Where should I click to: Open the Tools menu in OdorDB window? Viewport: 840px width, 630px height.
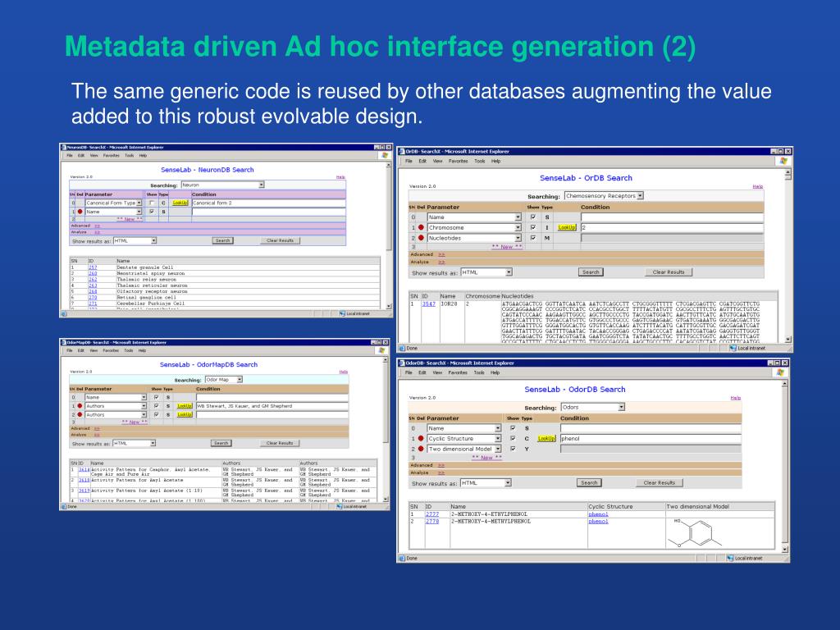click(x=479, y=372)
